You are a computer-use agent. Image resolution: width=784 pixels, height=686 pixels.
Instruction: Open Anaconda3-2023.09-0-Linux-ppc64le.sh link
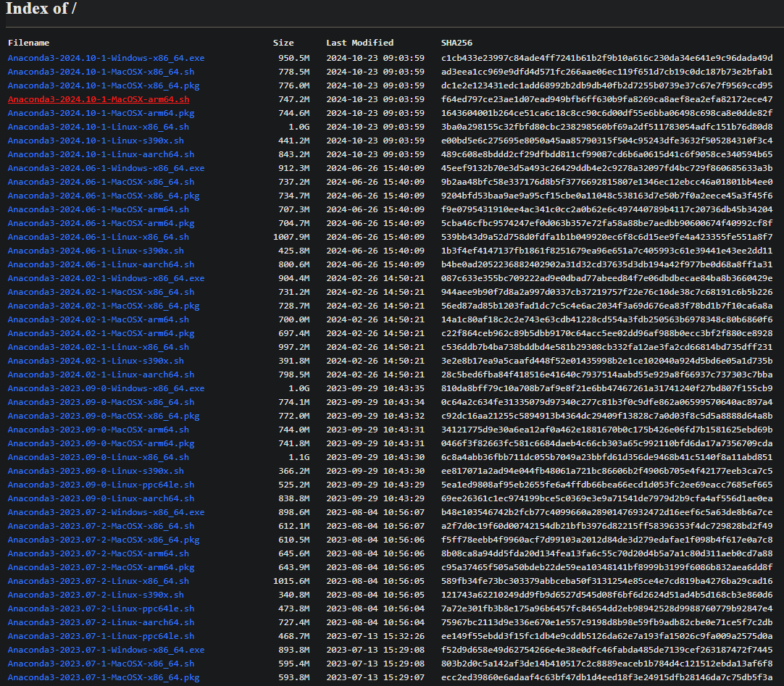point(101,485)
